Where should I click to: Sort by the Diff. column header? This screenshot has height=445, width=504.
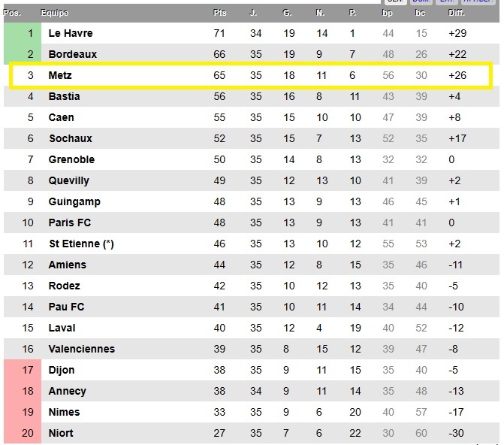[457, 13]
